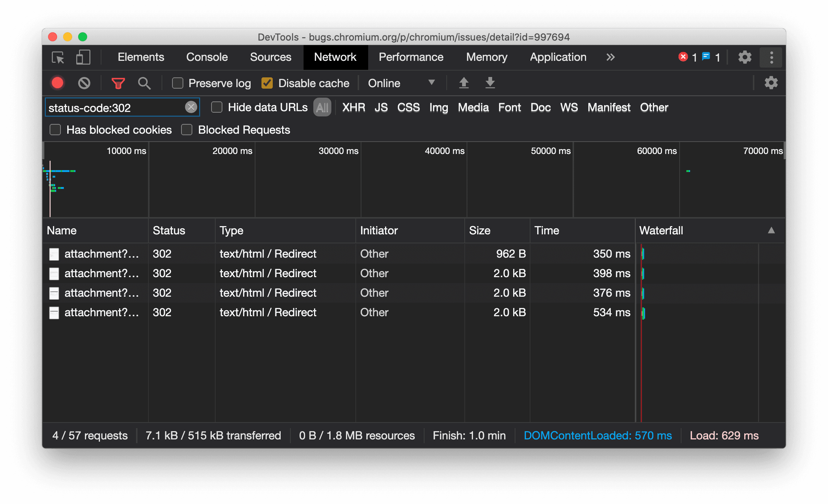The height and width of the screenshot is (504, 828).
Task: Toggle the Preserve log checkbox
Action: (177, 83)
